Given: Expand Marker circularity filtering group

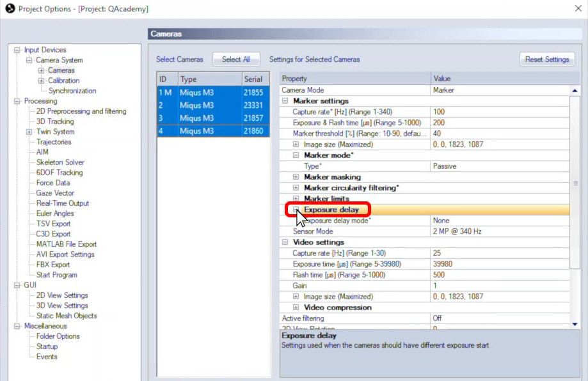Looking at the screenshot, I should 296,188.
